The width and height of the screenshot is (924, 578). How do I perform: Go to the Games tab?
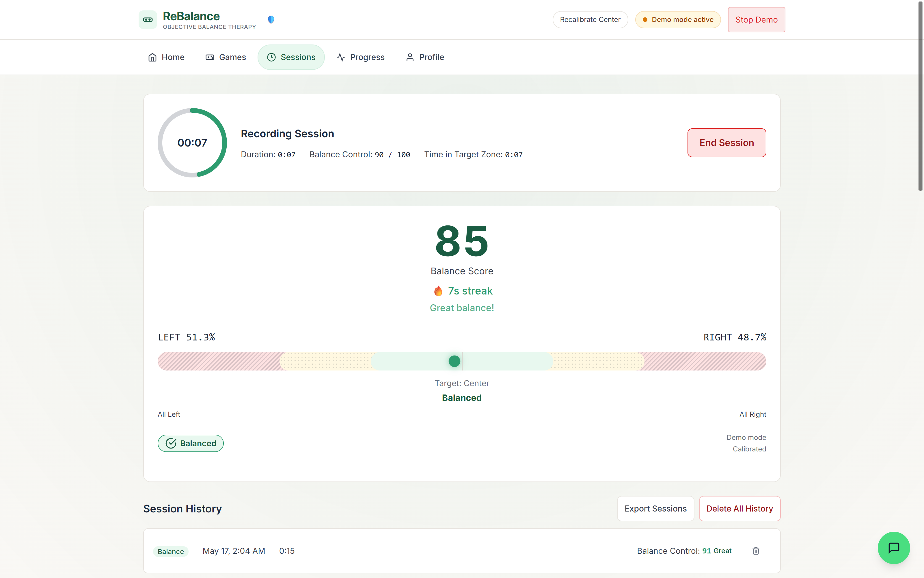[x=226, y=57]
